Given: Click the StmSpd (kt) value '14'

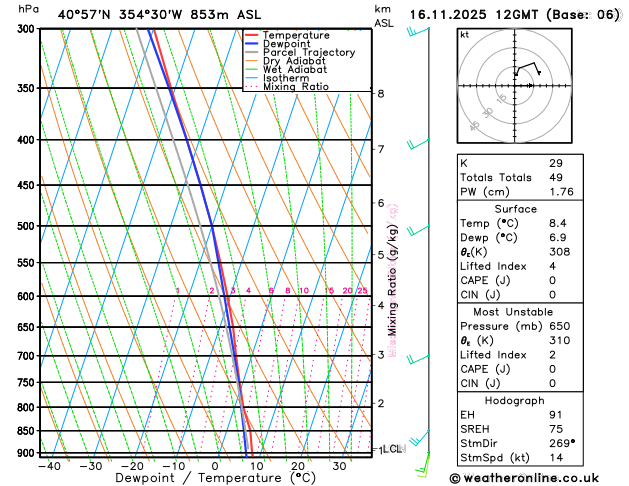Looking at the screenshot, I should [556, 458].
